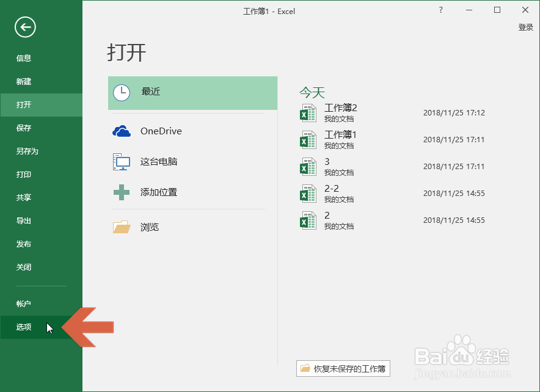Maximize the Excel window

pyautogui.click(x=497, y=10)
